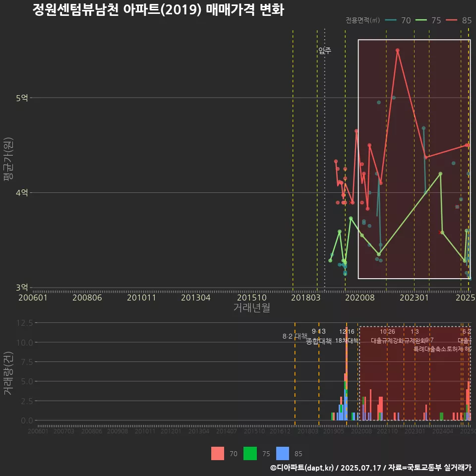476x476 pixels.
Task: Click the chart title 정원센텀뷰남천 아파트(2019) 매매가격 변화
Action: click(158, 9)
